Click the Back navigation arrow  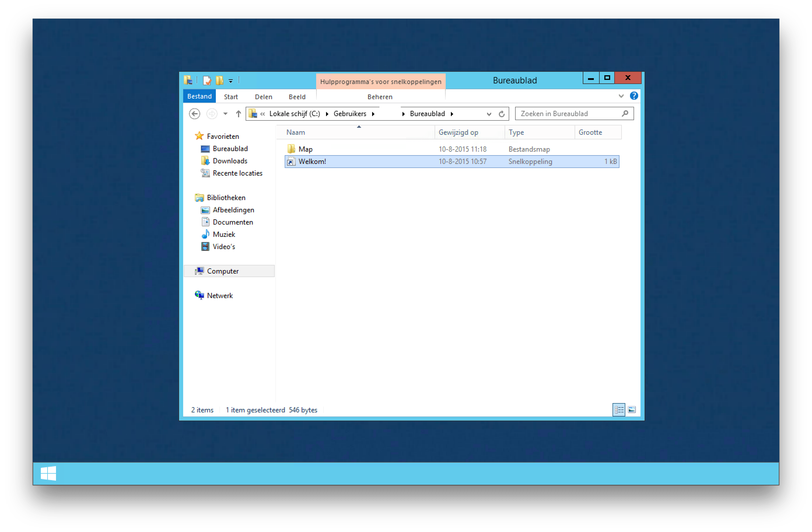point(195,114)
